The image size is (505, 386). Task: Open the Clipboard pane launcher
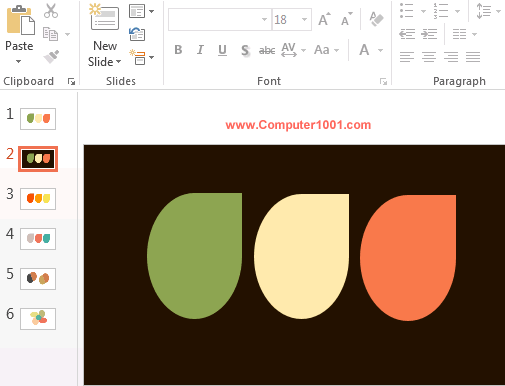pyautogui.click(x=71, y=81)
